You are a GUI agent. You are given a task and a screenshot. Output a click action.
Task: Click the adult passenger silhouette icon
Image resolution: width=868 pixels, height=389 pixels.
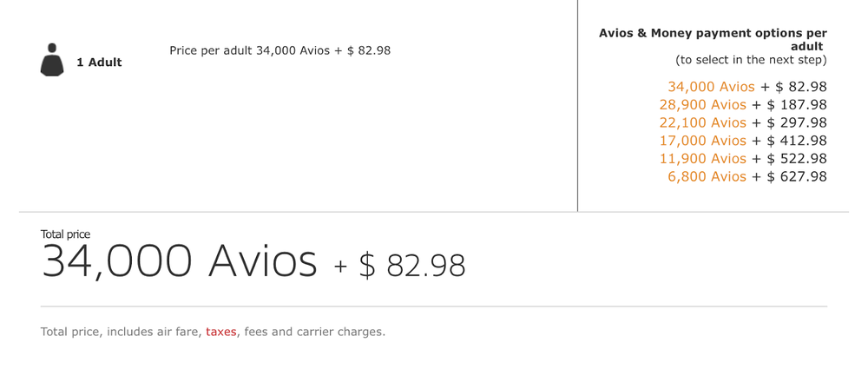(x=52, y=60)
